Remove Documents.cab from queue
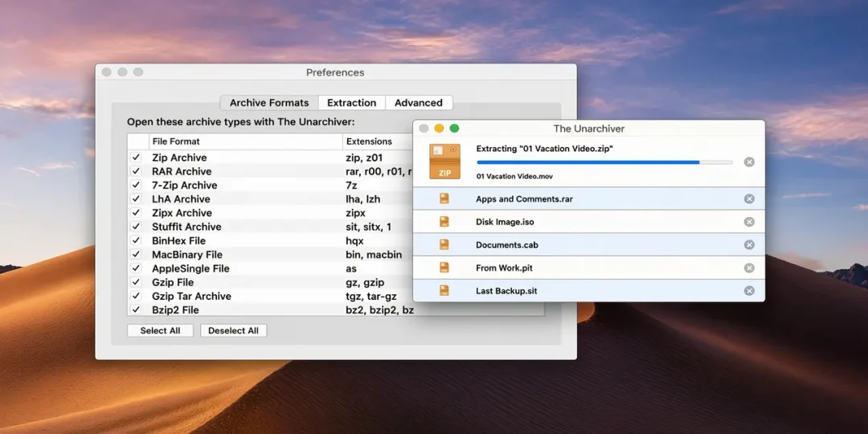Image resolution: width=868 pixels, height=434 pixels. click(749, 244)
